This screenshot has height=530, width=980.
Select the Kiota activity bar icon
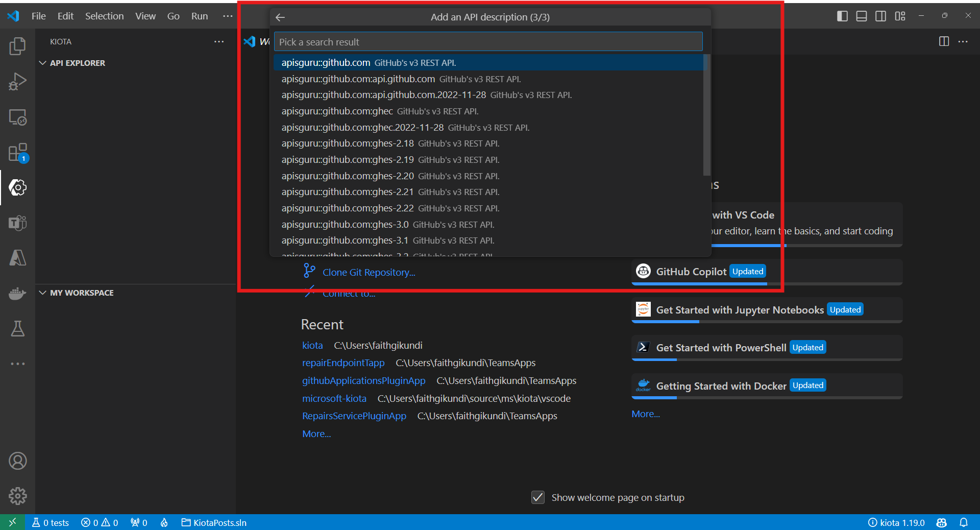pos(17,188)
